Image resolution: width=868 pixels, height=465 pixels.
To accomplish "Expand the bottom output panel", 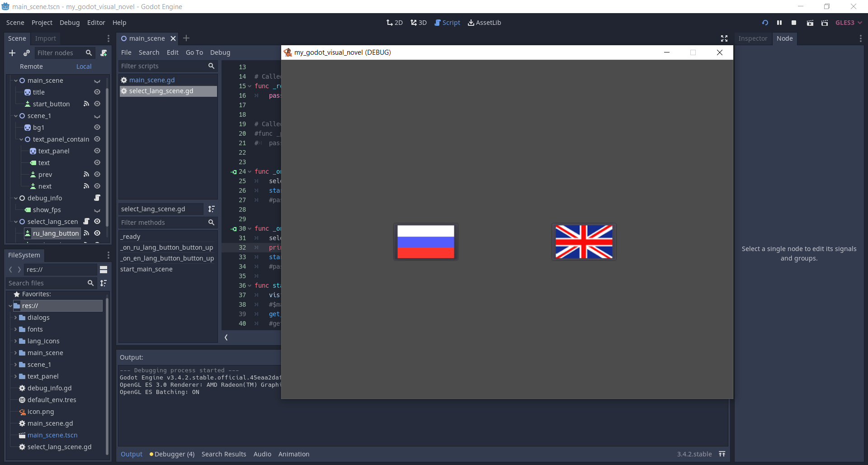I will click(x=722, y=454).
